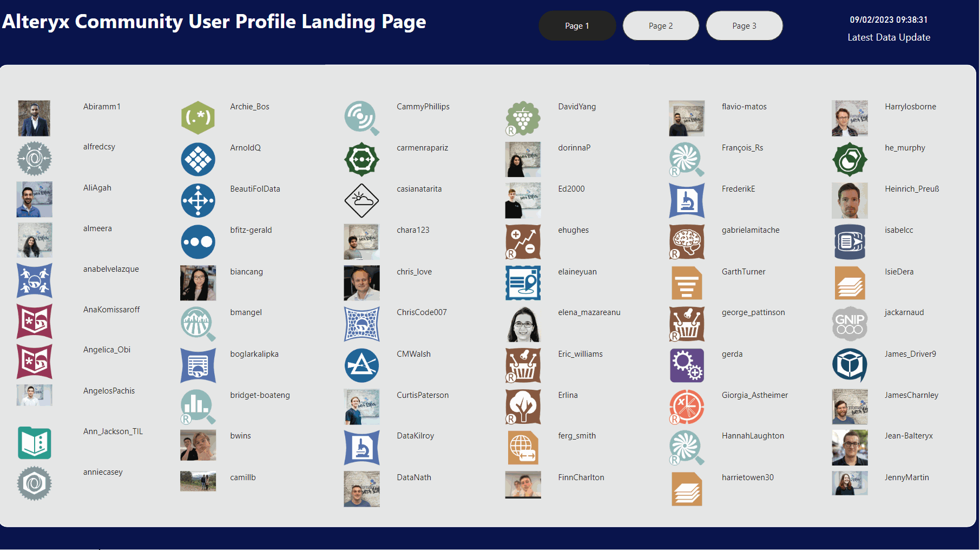Click the swirl magnifier icon beside François_Rs
The height and width of the screenshot is (550, 980).
pos(687,159)
